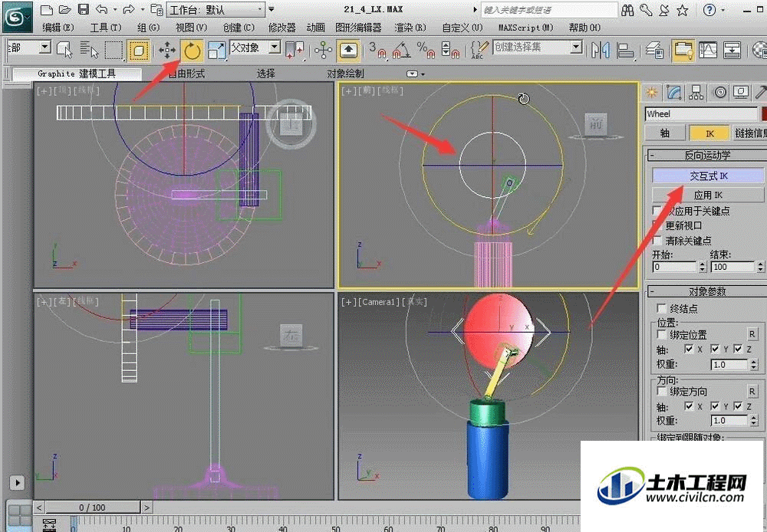The height and width of the screenshot is (532, 767).
Task: Click the Redo arrow icon
Action: pyautogui.click(x=128, y=9)
